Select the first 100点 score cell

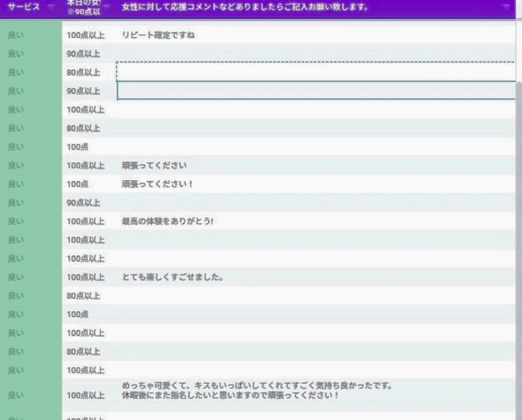tap(78, 147)
